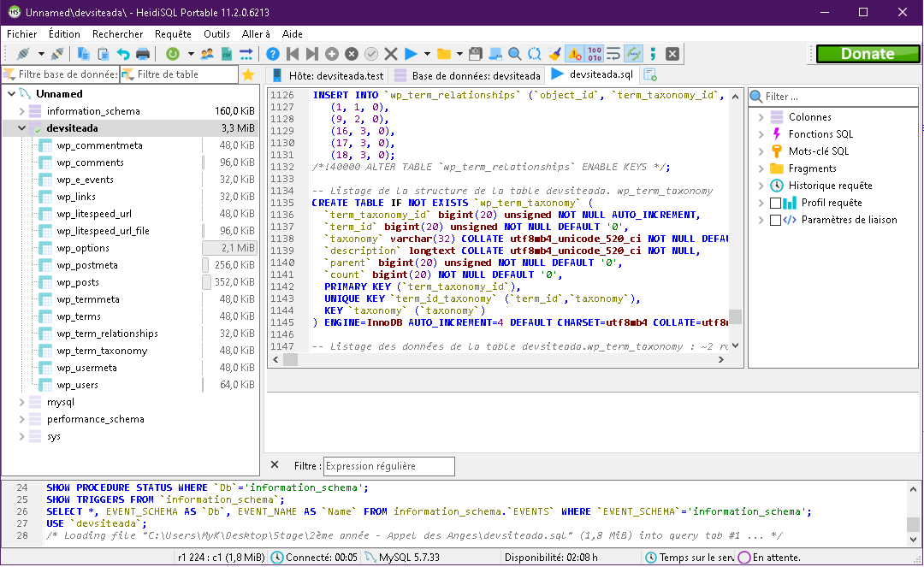Click the green Refresh icon
The width and height of the screenshot is (924, 567).
coord(173,54)
